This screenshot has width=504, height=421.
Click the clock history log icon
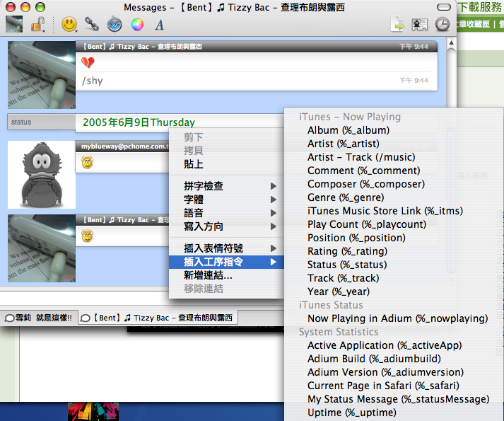[x=443, y=25]
